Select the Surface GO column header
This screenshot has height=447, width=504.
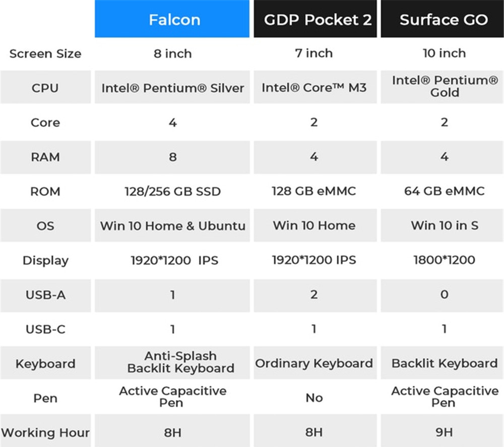point(443,19)
